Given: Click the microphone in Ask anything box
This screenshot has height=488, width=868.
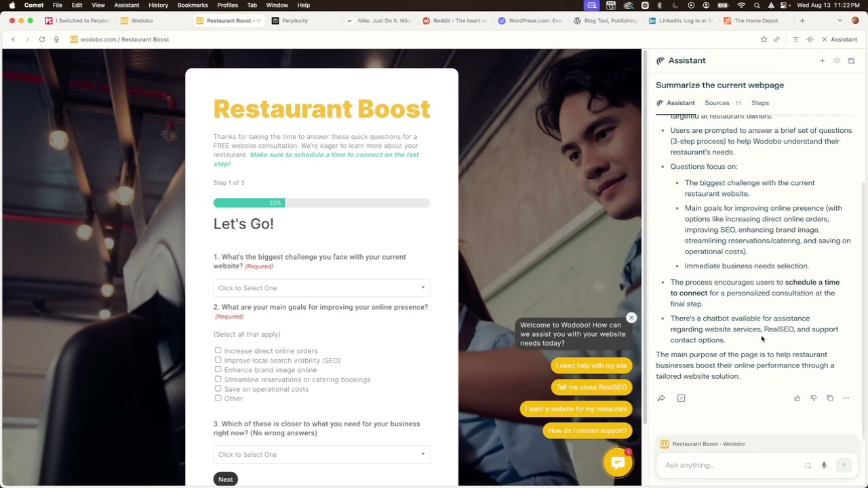Looking at the screenshot, I should [x=824, y=465].
